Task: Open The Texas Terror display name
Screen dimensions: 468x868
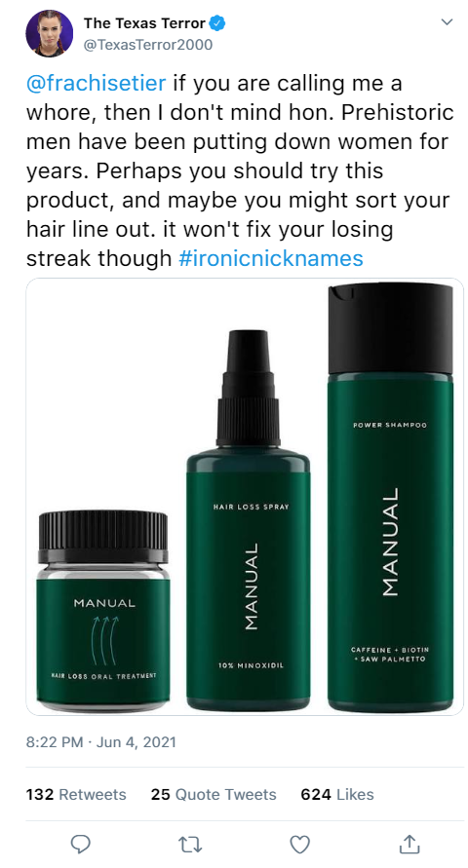Action: (145, 23)
